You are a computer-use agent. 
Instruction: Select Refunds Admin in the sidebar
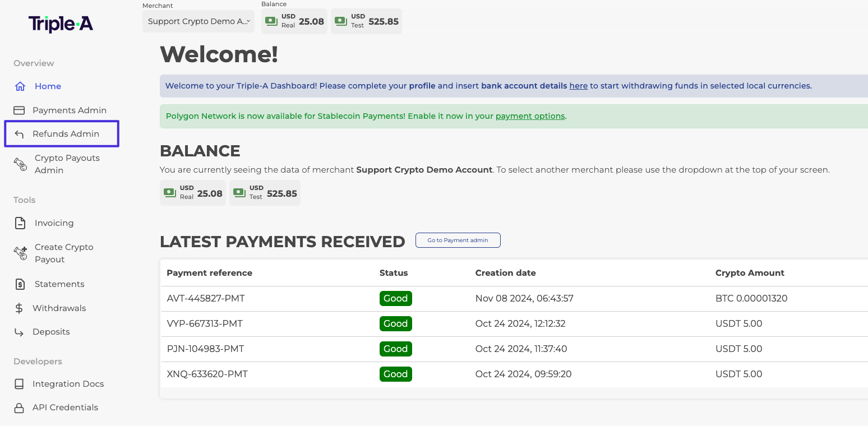66,134
